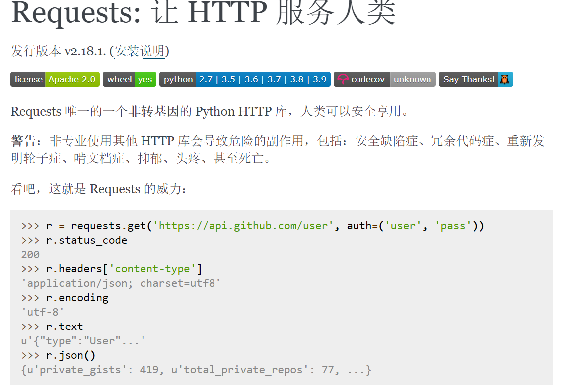This screenshot has height=392, width=571.
Task: Click the wheel yes badge
Action: point(130,79)
